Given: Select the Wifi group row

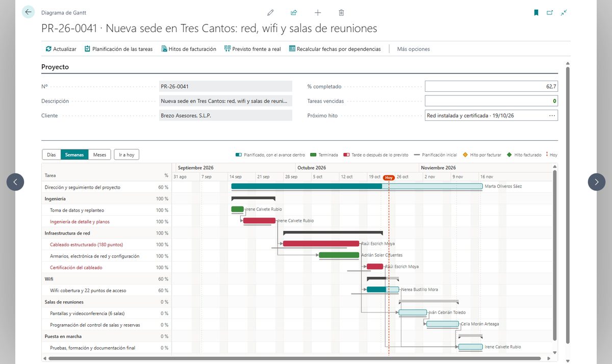Looking at the screenshot, I should pos(107,279).
